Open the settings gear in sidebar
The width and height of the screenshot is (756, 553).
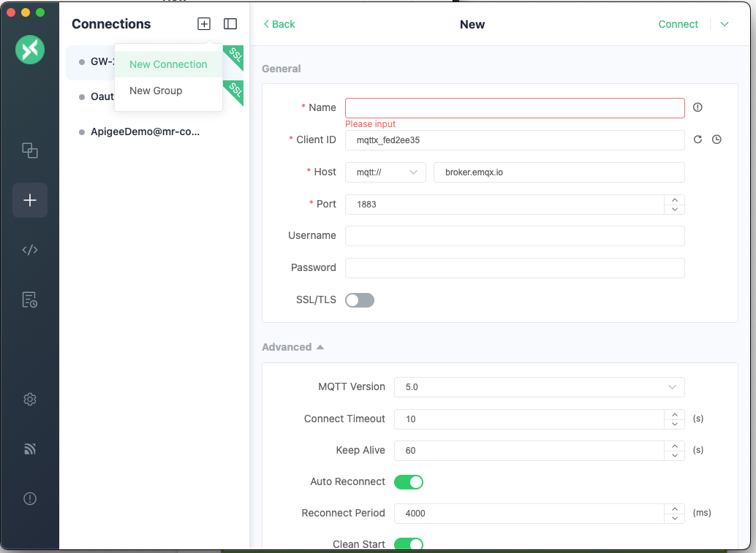30,400
